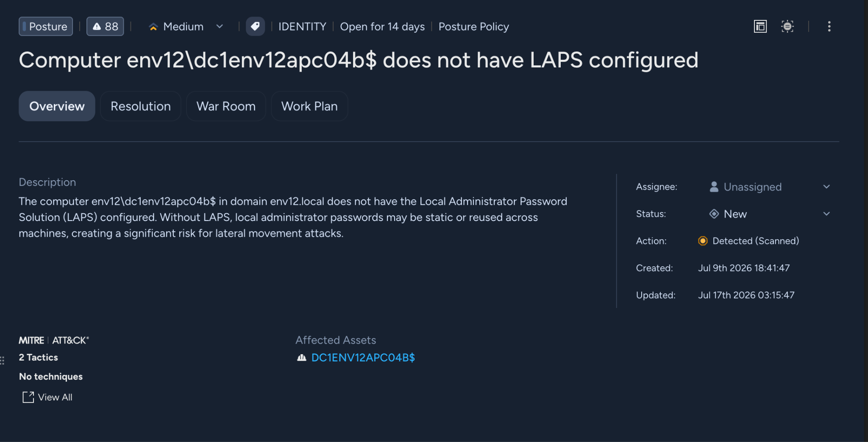868x442 pixels.
Task: Click the score 88 warning badge
Action: pyautogui.click(x=105, y=26)
